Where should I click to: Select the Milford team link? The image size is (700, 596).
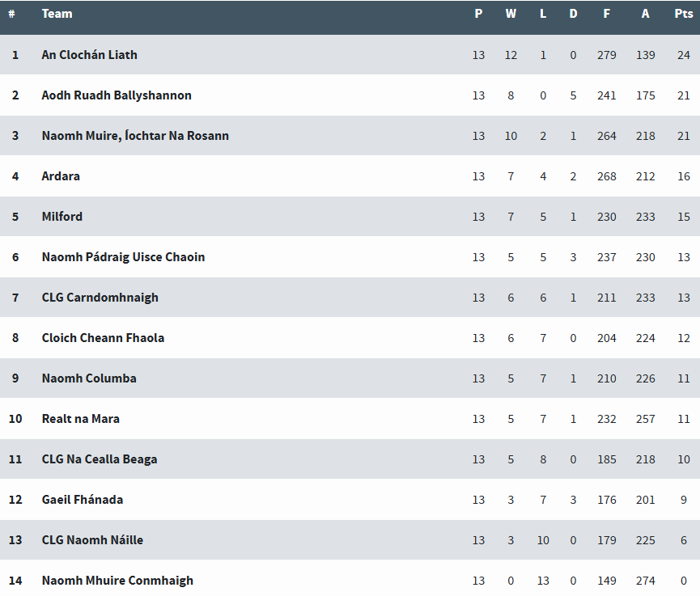tap(62, 217)
